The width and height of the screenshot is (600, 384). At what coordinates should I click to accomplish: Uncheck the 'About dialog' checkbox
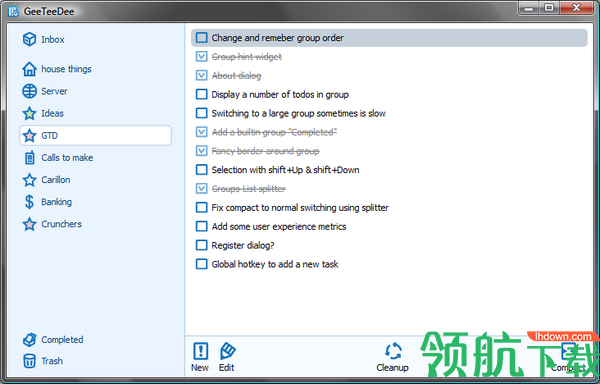(x=202, y=75)
